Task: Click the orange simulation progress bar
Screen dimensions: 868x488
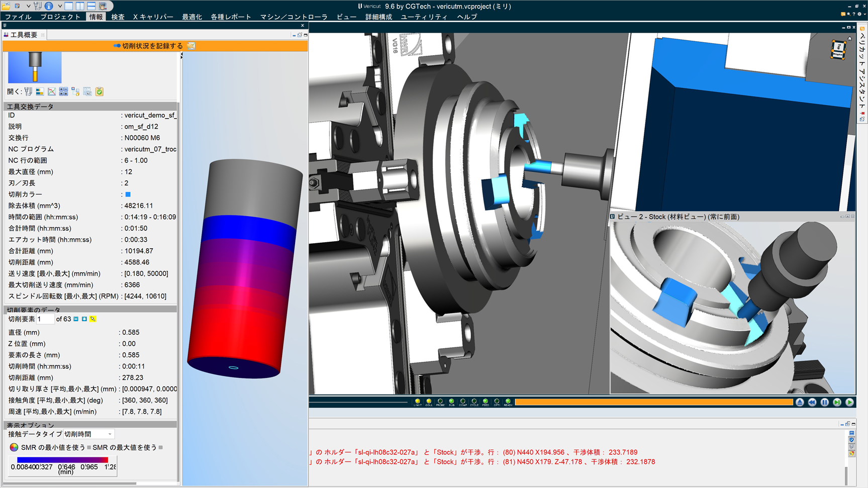Action: click(x=653, y=402)
